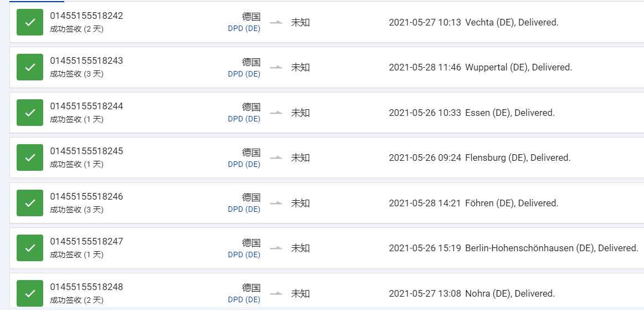
Task: Click green check icon for parcel 01455155518248
Action: point(30,293)
